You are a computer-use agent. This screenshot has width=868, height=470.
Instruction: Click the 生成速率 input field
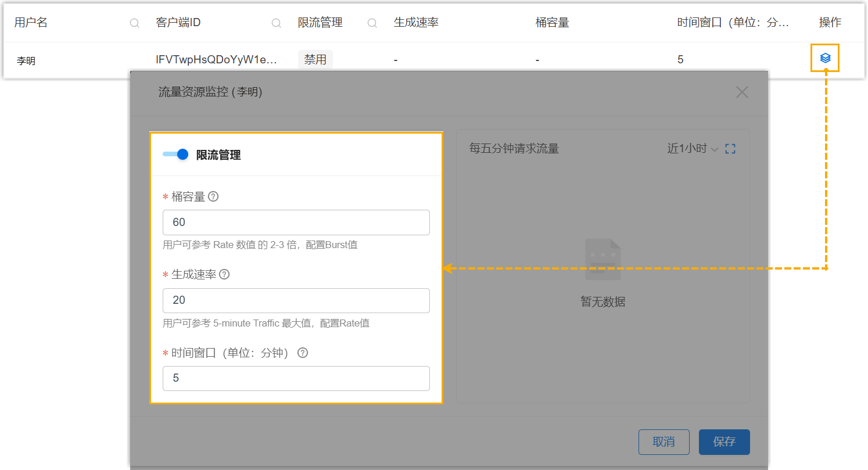coord(296,300)
